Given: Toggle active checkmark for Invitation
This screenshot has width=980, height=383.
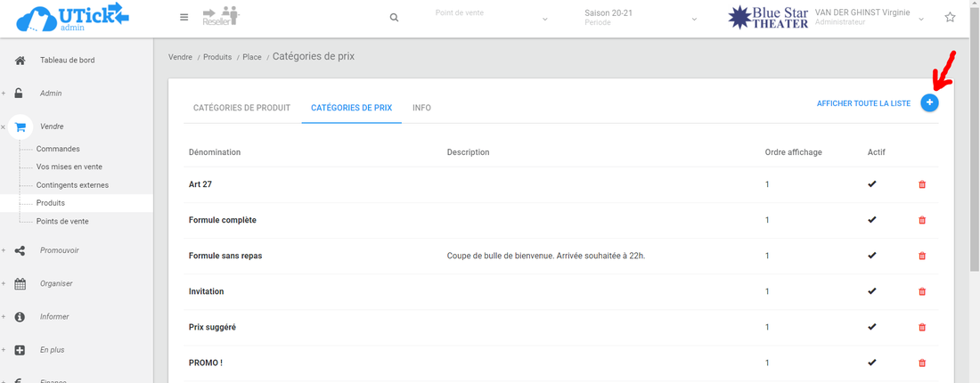Looking at the screenshot, I should 872,291.
